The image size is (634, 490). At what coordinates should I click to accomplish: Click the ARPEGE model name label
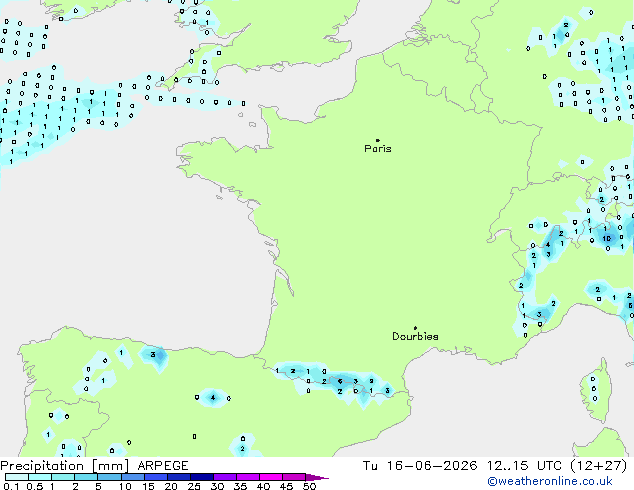click(x=163, y=466)
